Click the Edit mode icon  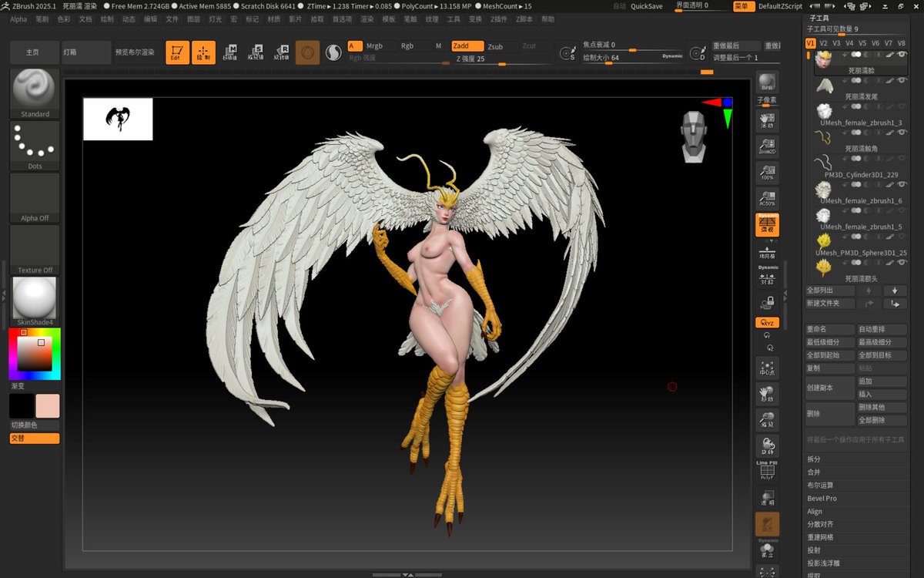point(177,52)
